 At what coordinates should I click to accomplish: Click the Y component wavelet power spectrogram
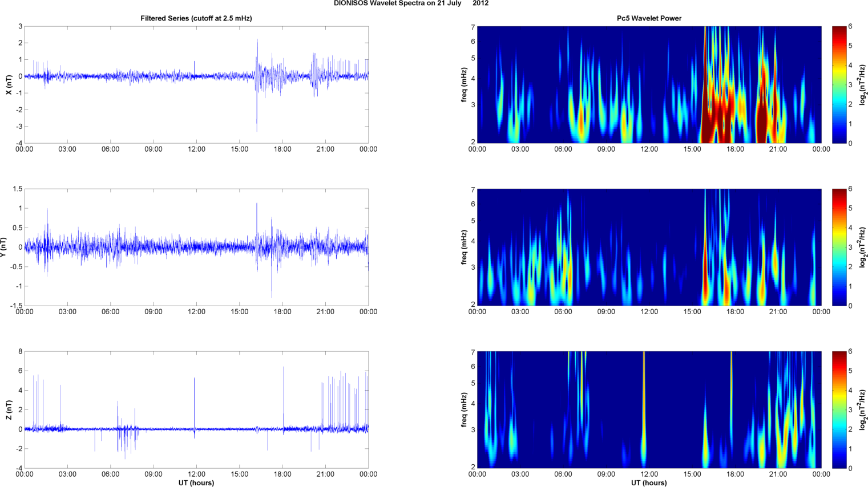coord(649,247)
